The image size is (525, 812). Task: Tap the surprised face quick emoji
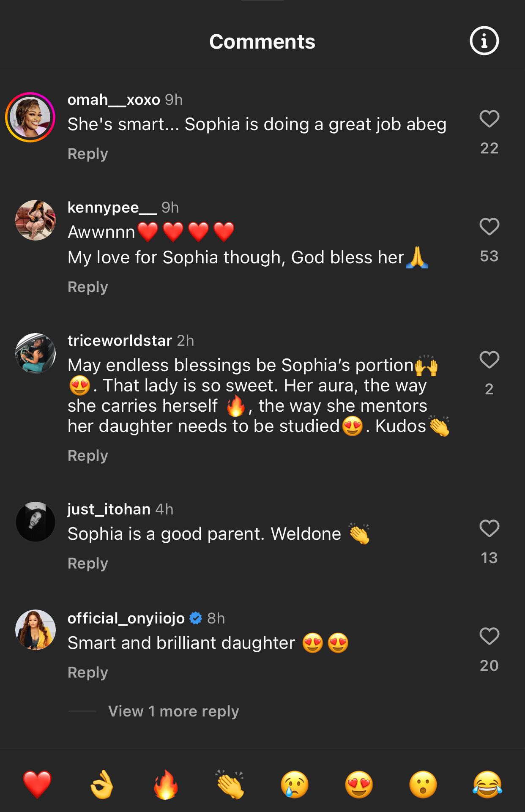pos(423,784)
